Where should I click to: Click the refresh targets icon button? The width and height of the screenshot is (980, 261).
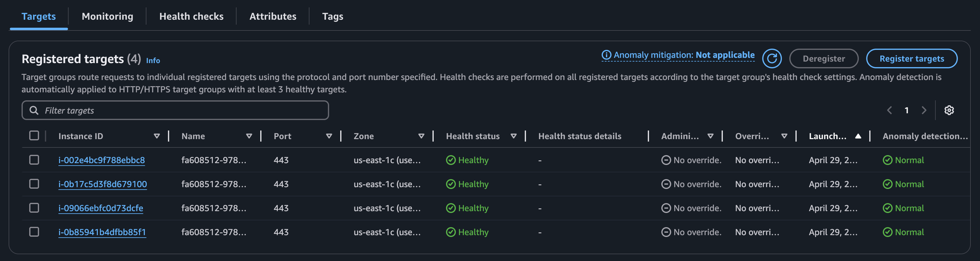click(771, 58)
